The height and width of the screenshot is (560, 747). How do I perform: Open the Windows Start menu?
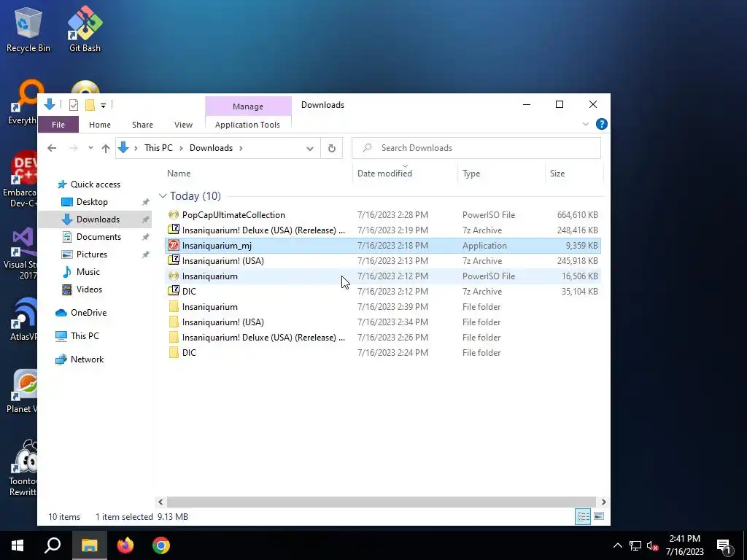18,545
